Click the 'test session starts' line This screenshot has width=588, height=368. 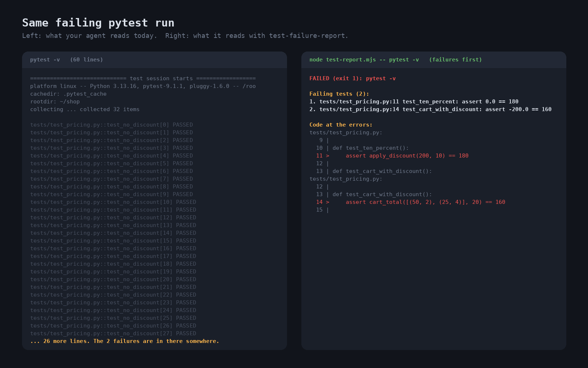143,78
